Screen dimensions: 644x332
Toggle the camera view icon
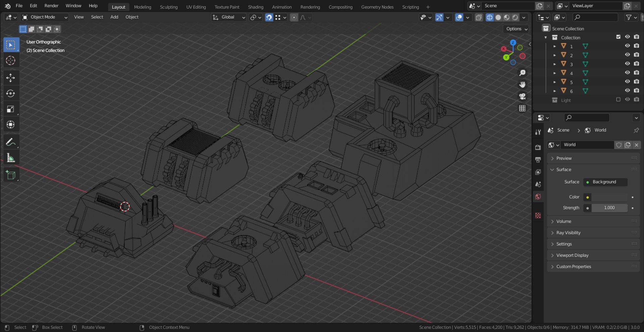pos(522,96)
